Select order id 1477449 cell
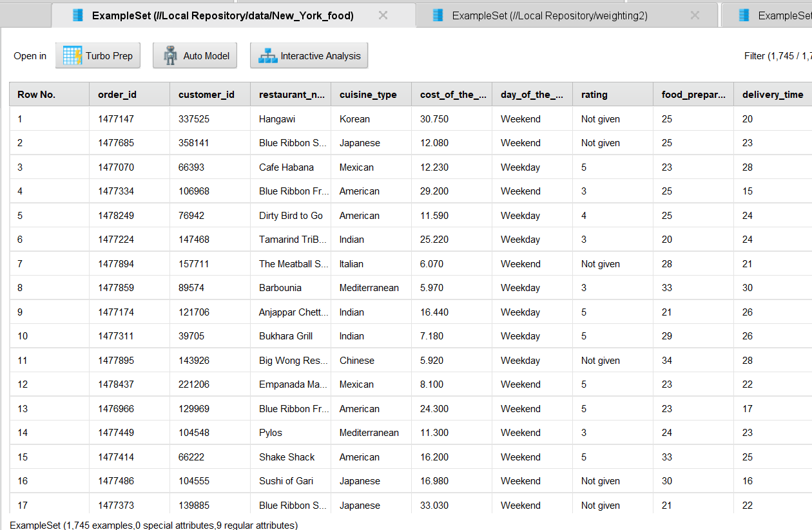Viewport: 812px width, 530px height. coord(130,433)
